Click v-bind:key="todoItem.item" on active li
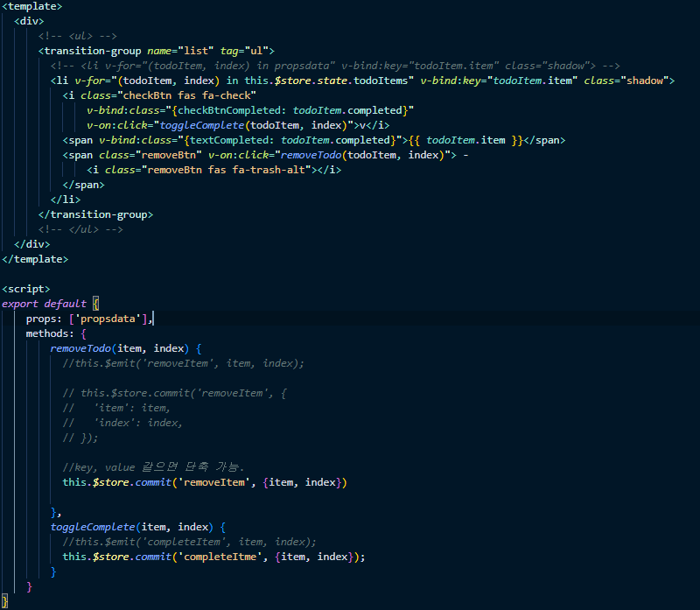Viewport: 700px width, 610px height. (499, 81)
